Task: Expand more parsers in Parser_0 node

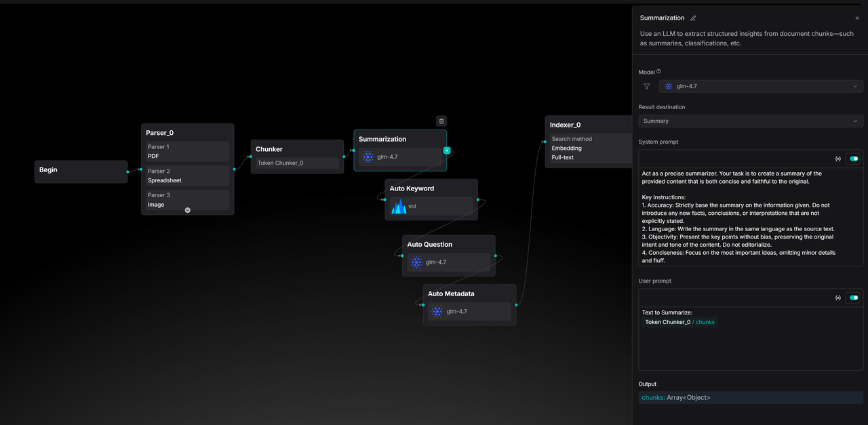Action: pyautogui.click(x=188, y=210)
